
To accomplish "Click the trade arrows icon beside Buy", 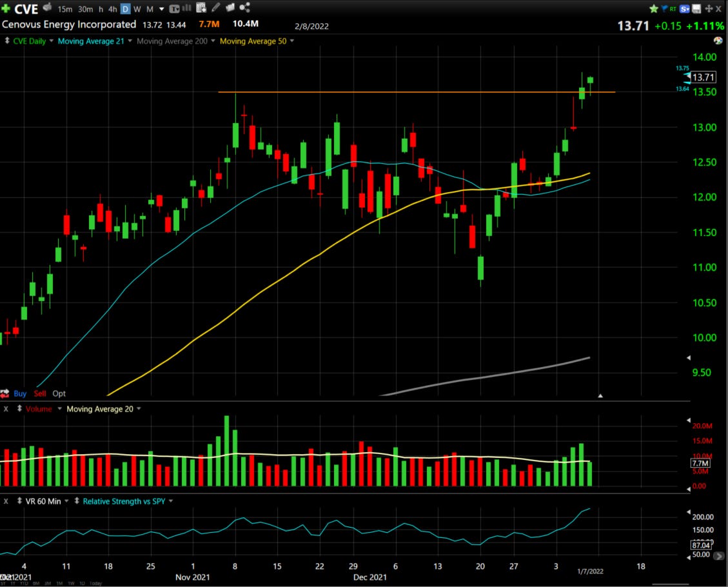I will pyautogui.click(x=5, y=393).
